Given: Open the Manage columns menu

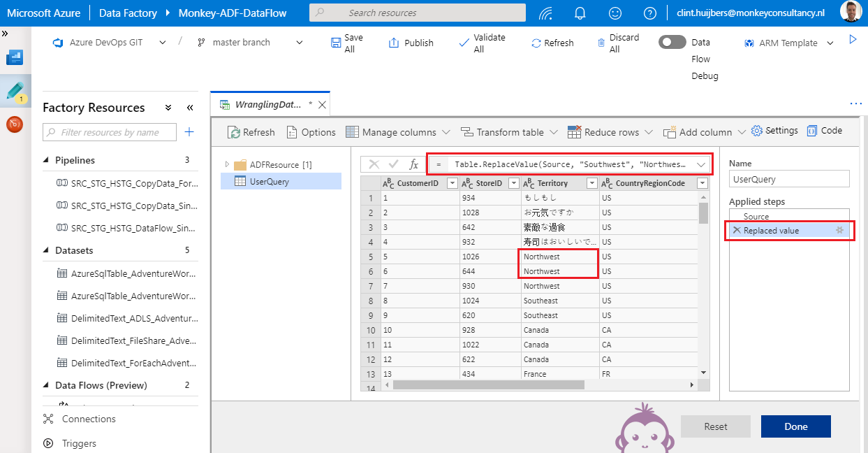Looking at the screenshot, I should click(x=397, y=132).
